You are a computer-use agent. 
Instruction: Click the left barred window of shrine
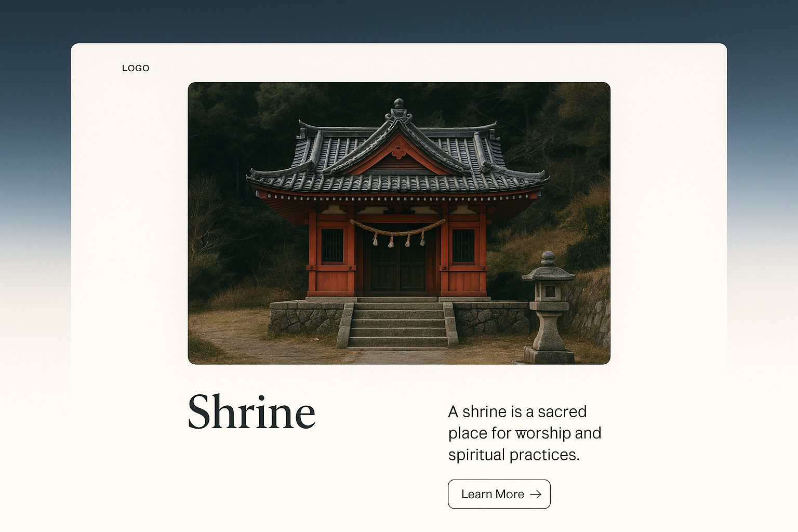tap(332, 245)
